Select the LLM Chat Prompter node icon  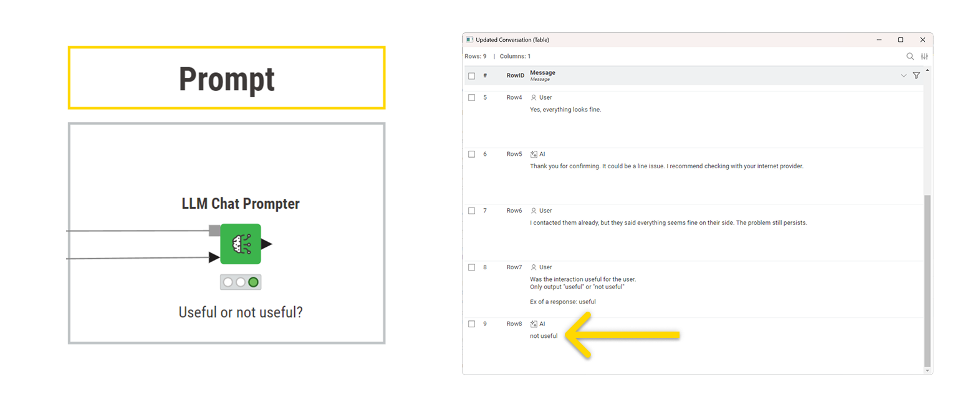[x=241, y=244]
